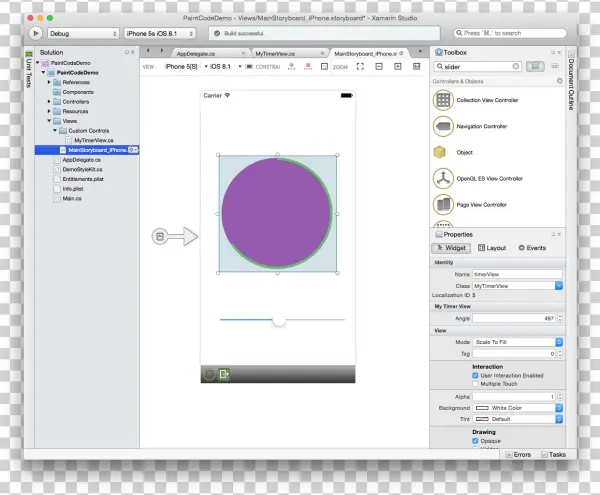Expand the Controllers folder
Image resolution: width=600 pixels, height=495 pixels.
coord(49,101)
